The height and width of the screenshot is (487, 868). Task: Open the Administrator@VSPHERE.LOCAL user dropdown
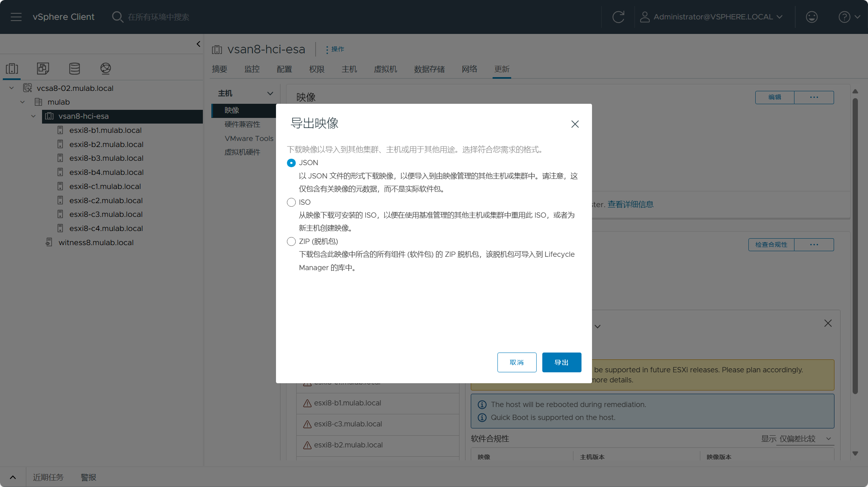[x=712, y=17]
